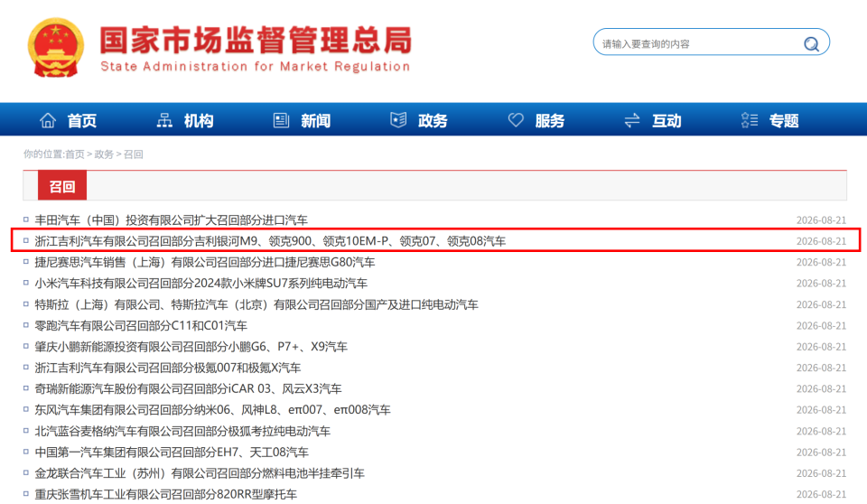The height and width of the screenshot is (504, 867).
Task: Open the 极氪007和极氪X recall notice
Action: (x=168, y=368)
